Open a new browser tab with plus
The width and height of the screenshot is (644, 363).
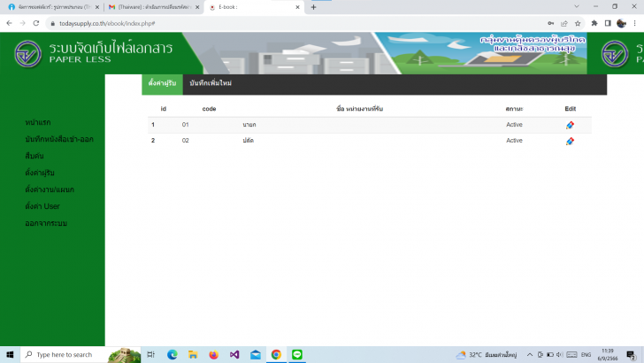point(313,7)
